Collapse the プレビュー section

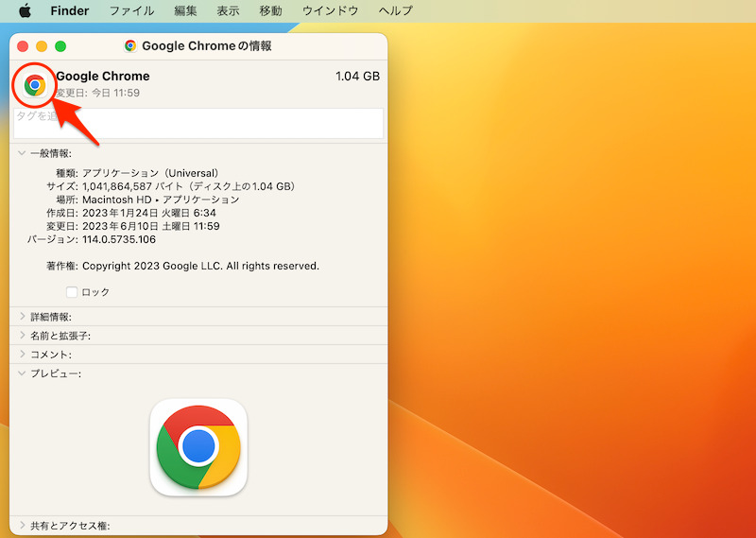[22, 373]
